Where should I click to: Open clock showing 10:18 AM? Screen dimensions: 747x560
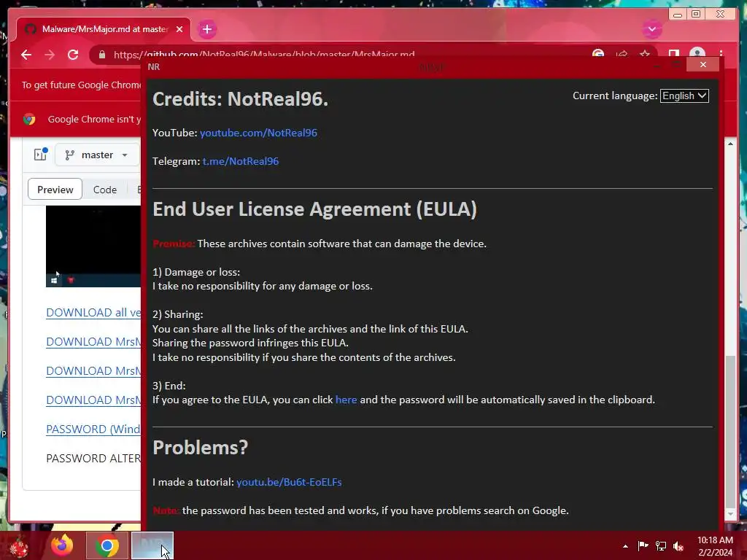[x=715, y=546]
